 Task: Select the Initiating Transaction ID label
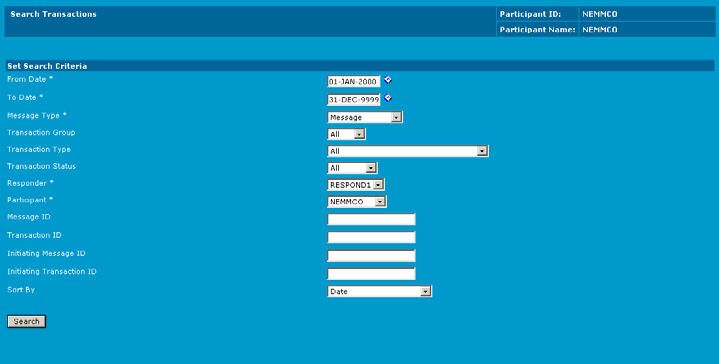(52, 271)
